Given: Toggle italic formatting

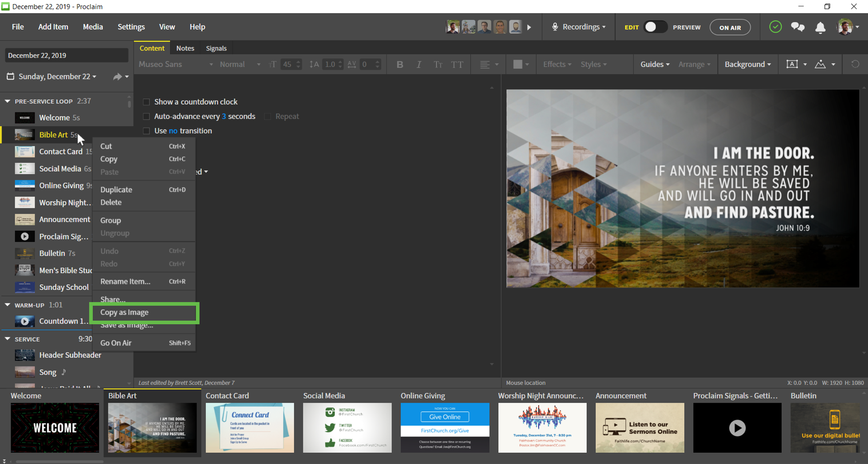Looking at the screenshot, I should click(x=419, y=64).
